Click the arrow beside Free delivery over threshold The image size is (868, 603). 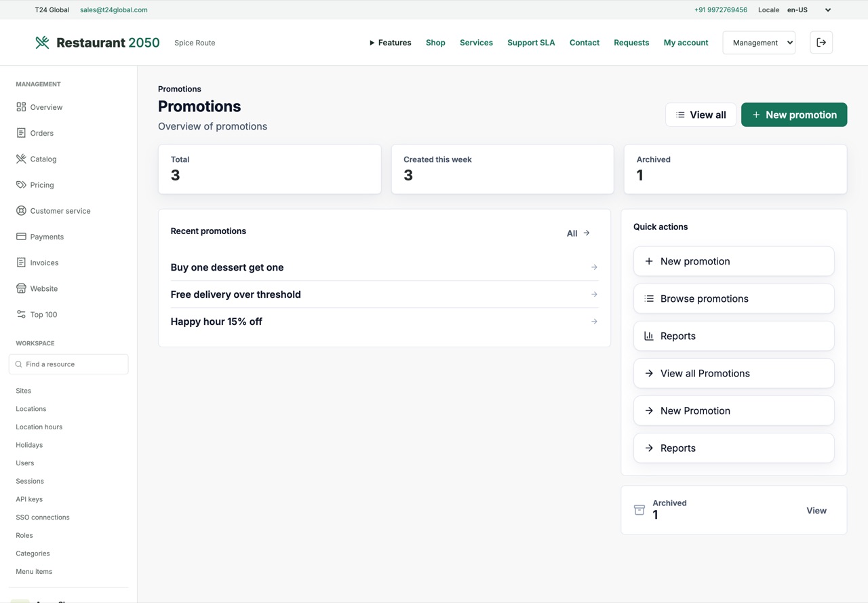click(594, 294)
